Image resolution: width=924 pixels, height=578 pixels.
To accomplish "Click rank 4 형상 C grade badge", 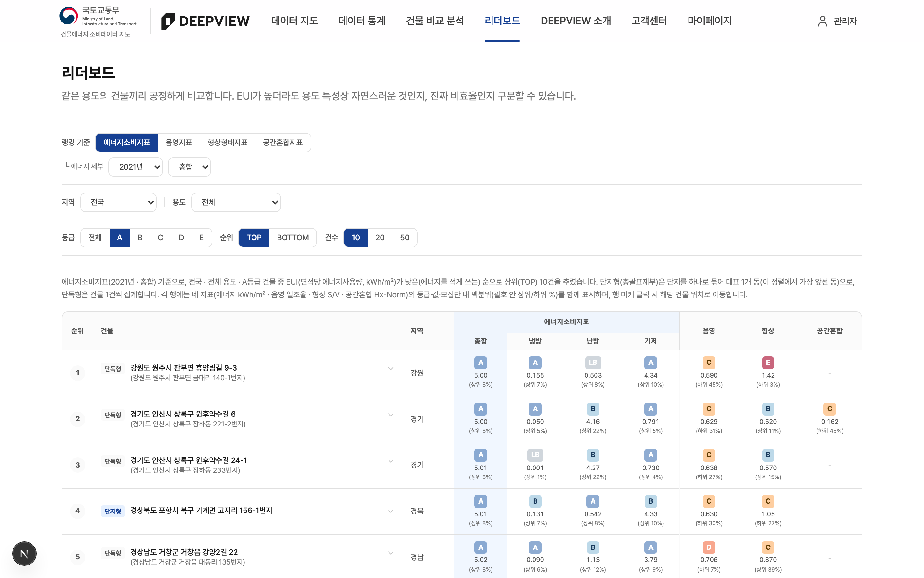I will [x=768, y=501].
